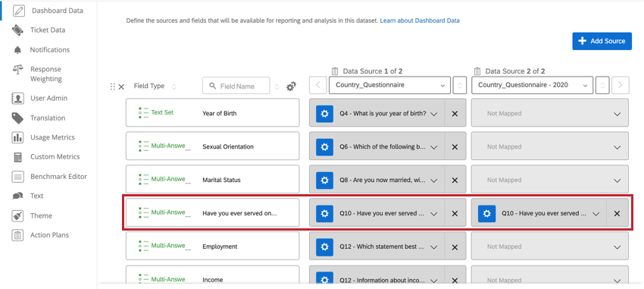Open Notifications section
Viewport: 644px width, 289px height.
click(50, 50)
